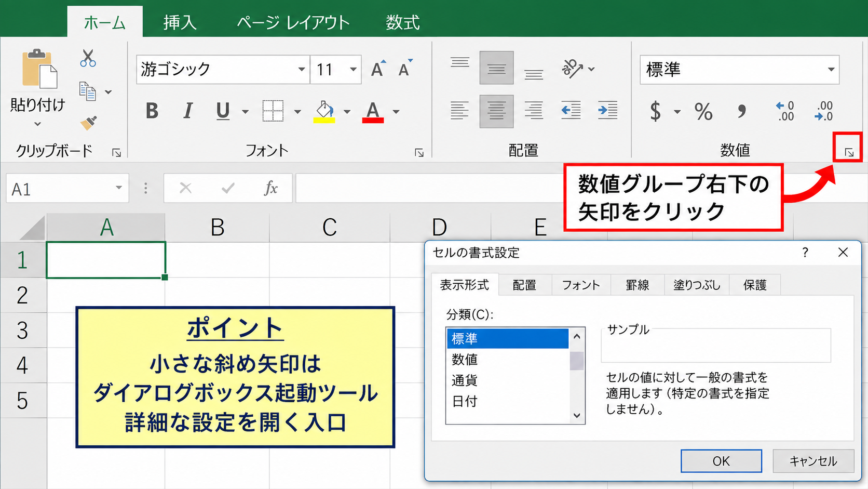This screenshot has height=489, width=868.
Task: Choose 日付 in the category list
Action: pos(508,401)
